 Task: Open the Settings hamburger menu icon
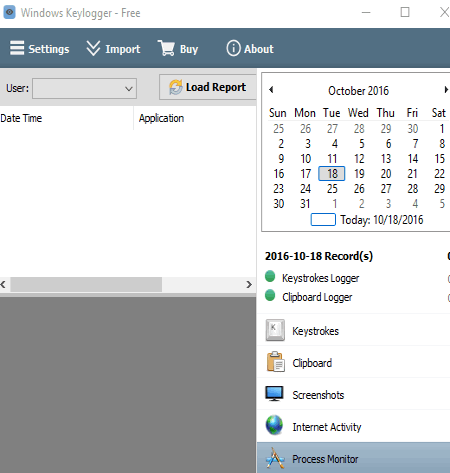[17, 48]
